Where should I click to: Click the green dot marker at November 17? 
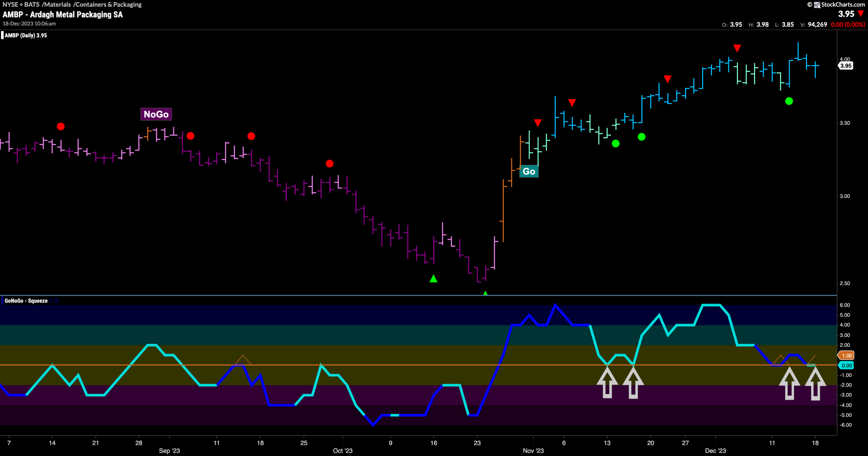[642, 137]
